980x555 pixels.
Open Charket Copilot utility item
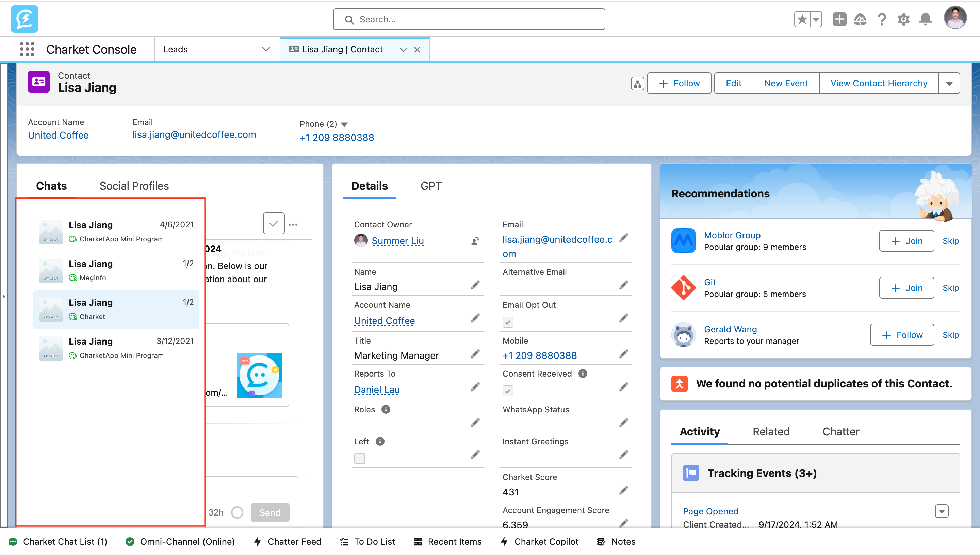pos(539,542)
